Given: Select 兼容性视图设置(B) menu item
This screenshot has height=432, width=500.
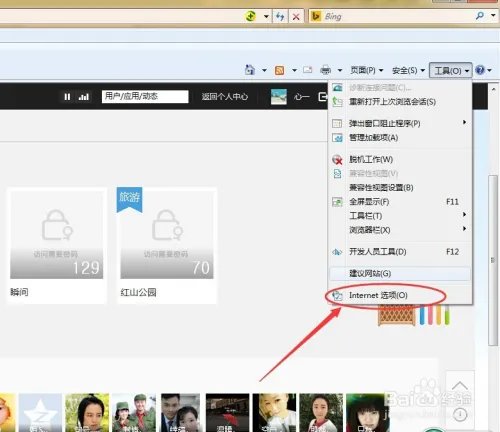Looking at the screenshot, I should [x=400, y=188].
